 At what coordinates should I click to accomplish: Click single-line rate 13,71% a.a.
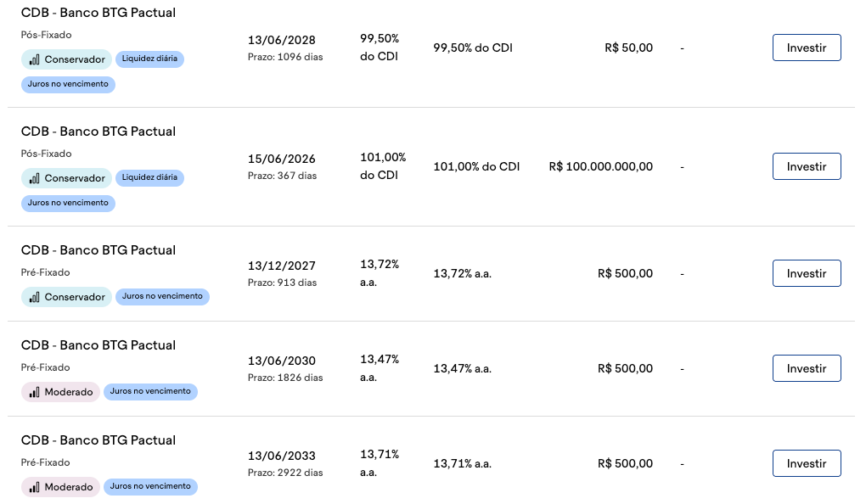point(462,464)
